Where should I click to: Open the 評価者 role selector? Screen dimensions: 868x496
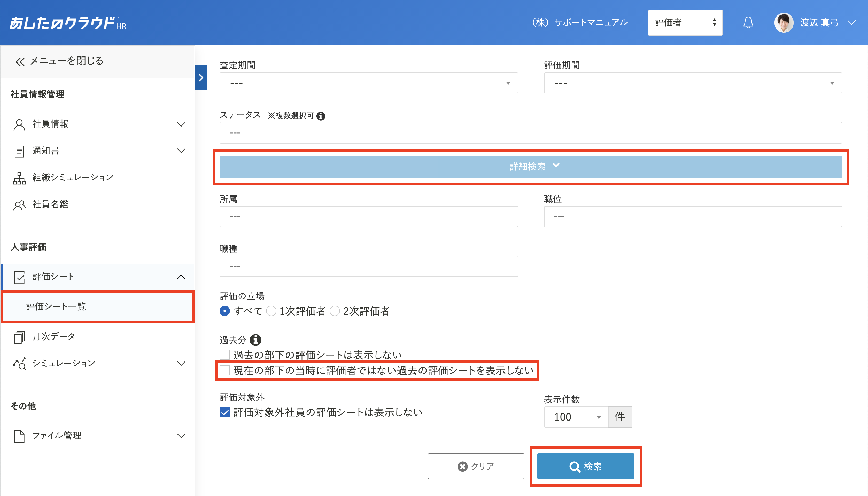tap(685, 22)
